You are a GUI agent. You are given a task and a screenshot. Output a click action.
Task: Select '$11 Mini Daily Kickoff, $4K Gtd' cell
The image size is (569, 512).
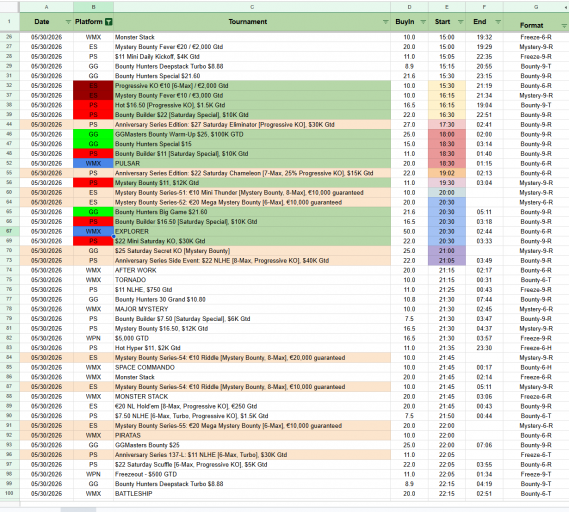click(x=252, y=57)
